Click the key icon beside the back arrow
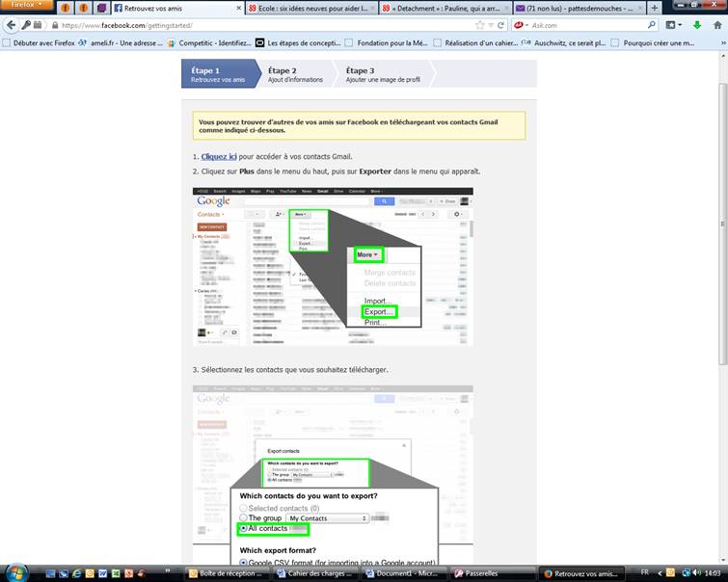This screenshot has height=582, width=728. coord(26,25)
